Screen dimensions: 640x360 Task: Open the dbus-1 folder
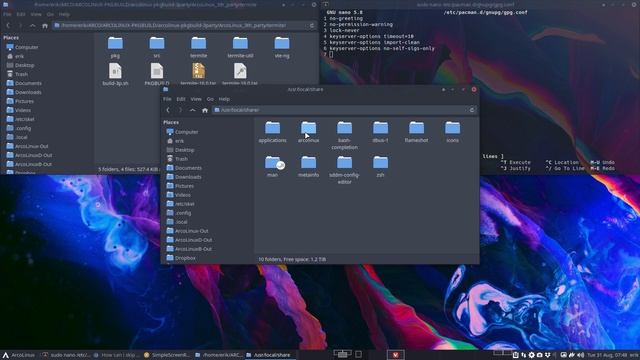pyautogui.click(x=380, y=131)
